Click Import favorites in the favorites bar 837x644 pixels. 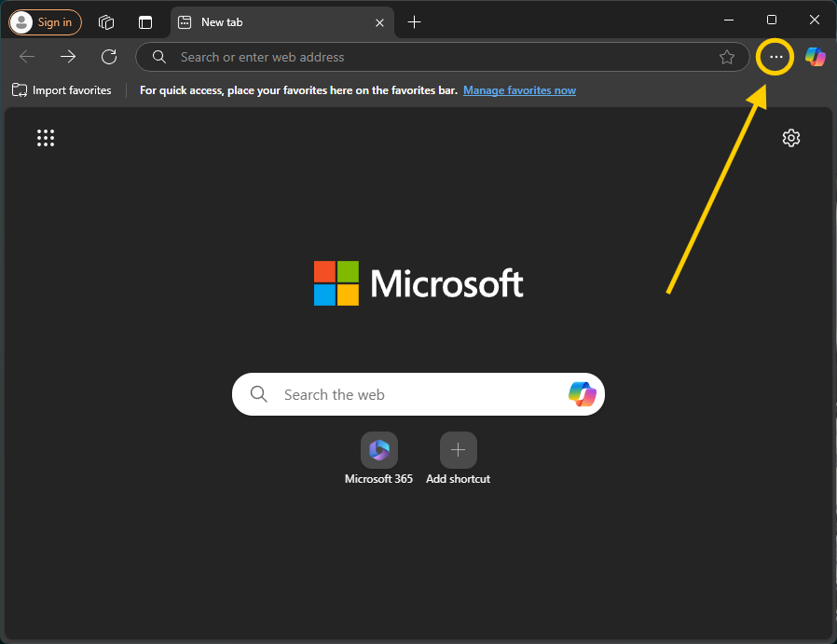62,90
